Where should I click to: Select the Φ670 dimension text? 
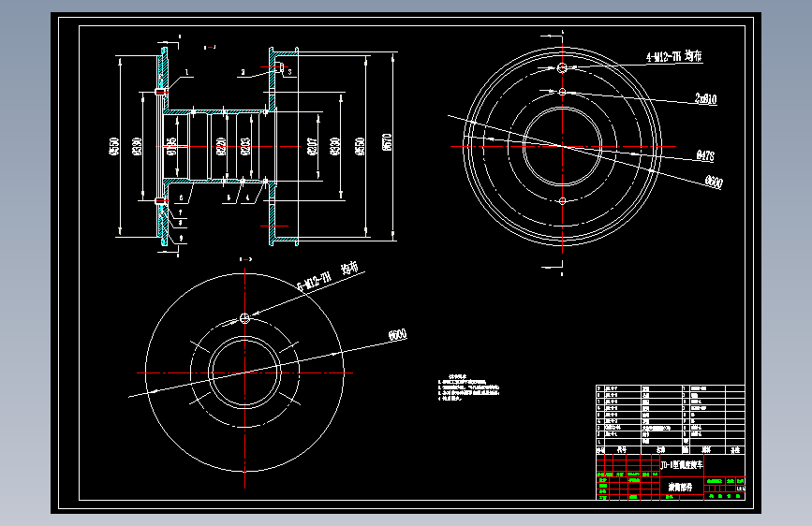click(x=386, y=142)
